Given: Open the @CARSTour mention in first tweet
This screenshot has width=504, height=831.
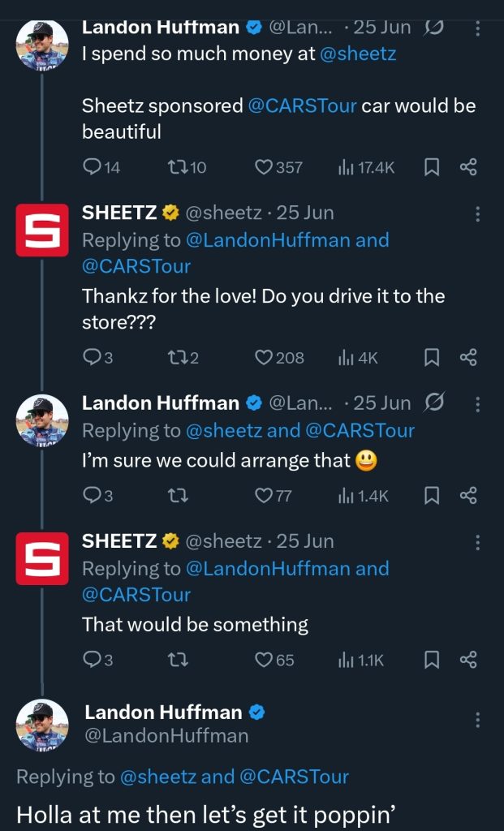Looking at the screenshot, I should 302,106.
